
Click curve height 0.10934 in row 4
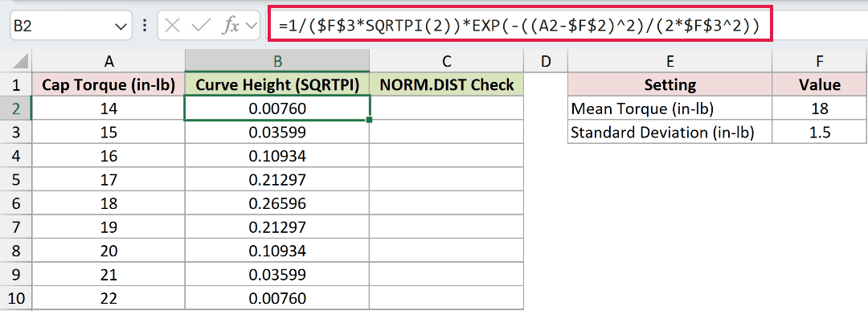pyautogui.click(x=277, y=156)
